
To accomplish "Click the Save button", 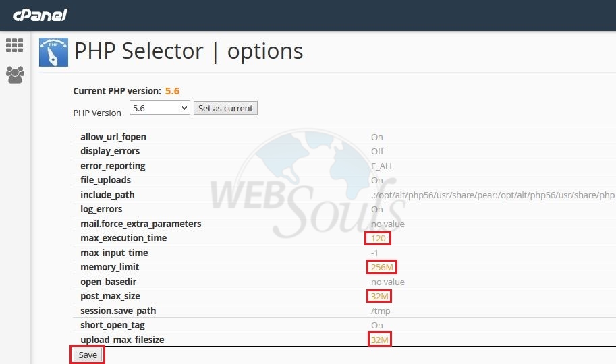I will pos(88,355).
